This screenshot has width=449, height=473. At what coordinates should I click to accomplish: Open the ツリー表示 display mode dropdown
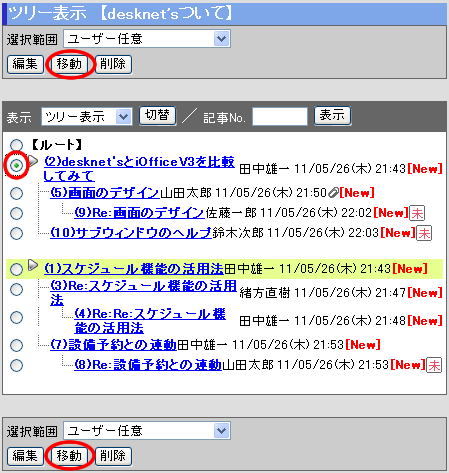pyautogui.click(x=87, y=117)
